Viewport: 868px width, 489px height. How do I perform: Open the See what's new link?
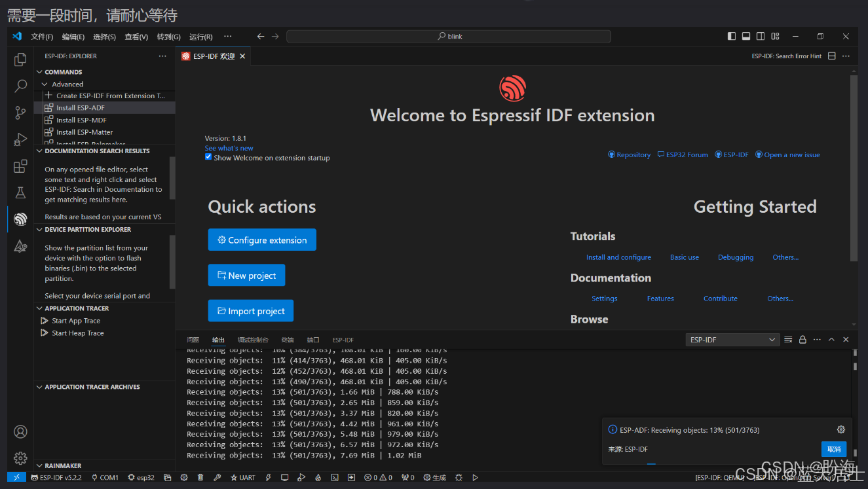[229, 148]
